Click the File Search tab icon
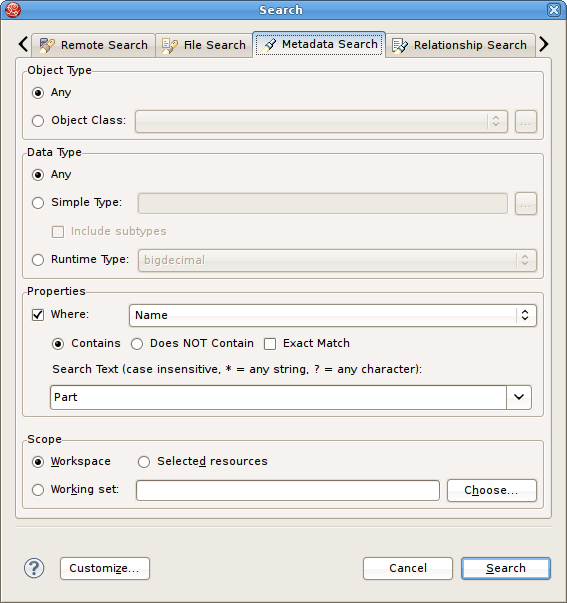Viewport: 567px width, 603px height. pos(169,45)
